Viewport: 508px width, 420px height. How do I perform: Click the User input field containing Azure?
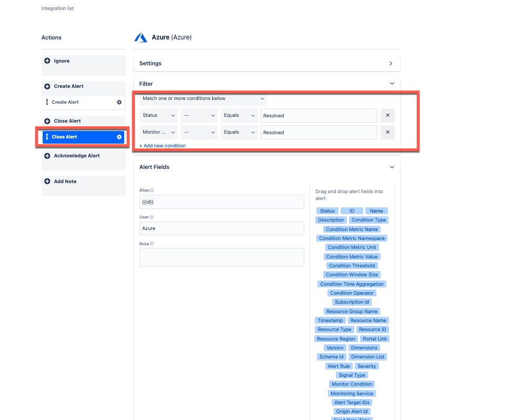222,228
